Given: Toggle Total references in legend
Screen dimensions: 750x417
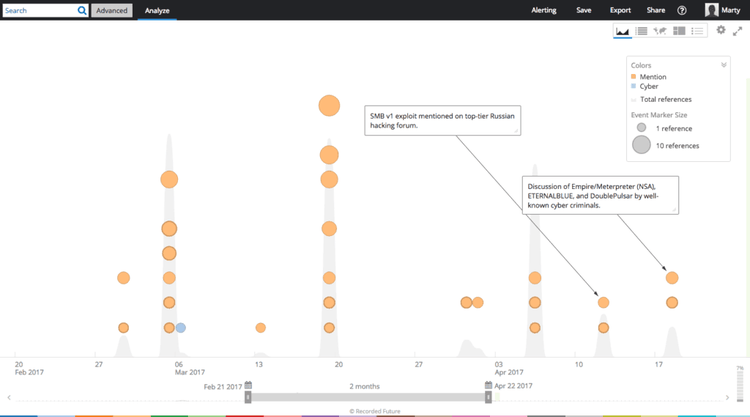Looking at the screenshot, I should (x=664, y=99).
